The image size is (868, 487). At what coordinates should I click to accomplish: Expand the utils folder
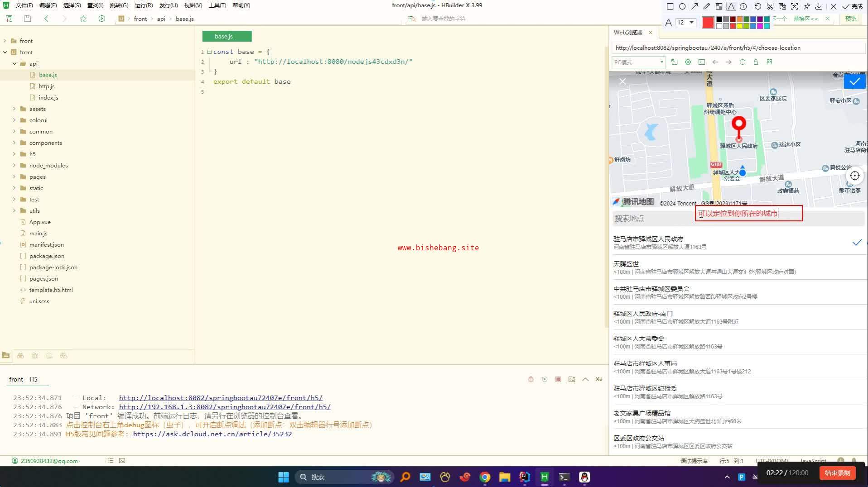coord(14,210)
